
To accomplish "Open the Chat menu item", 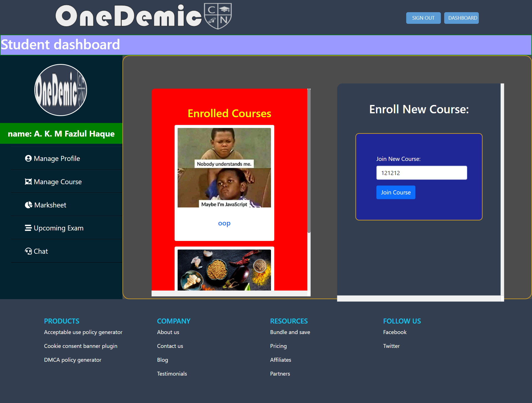I will (67, 251).
